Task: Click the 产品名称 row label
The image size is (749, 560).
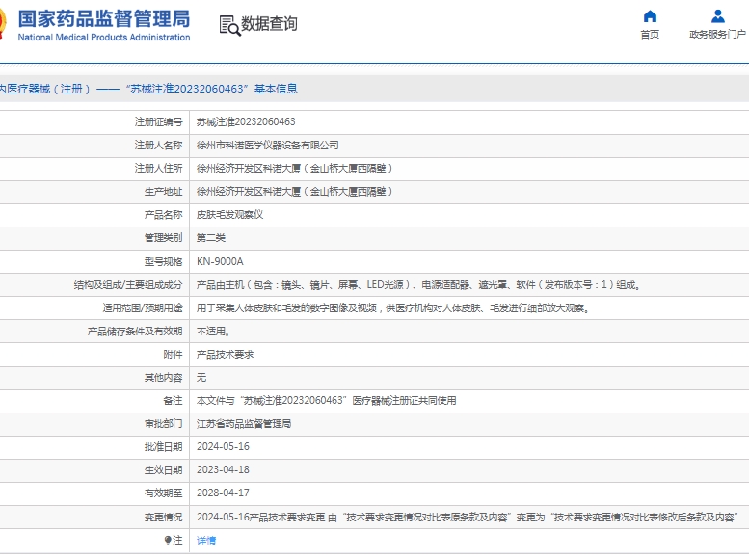Action: tap(163, 215)
